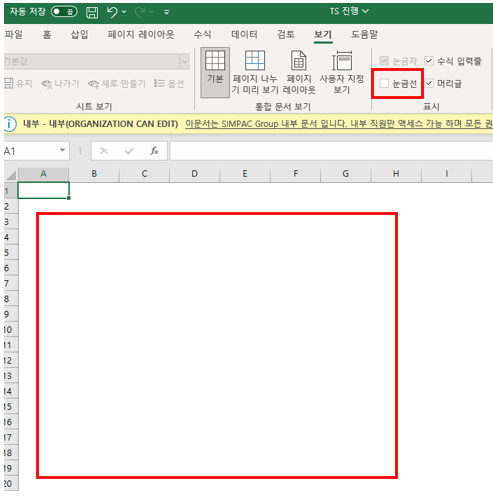This screenshot has height=503, width=493.
Task: Open the 파일 tab
Action: pos(14,34)
